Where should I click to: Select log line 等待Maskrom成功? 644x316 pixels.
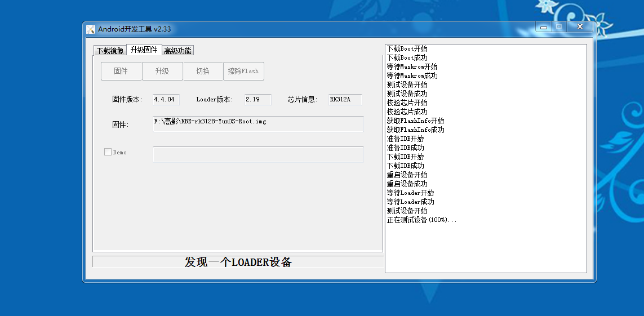pyautogui.click(x=412, y=76)
